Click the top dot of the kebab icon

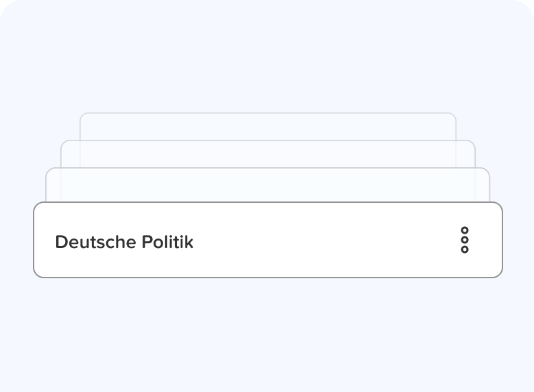(x=465, y=230)
